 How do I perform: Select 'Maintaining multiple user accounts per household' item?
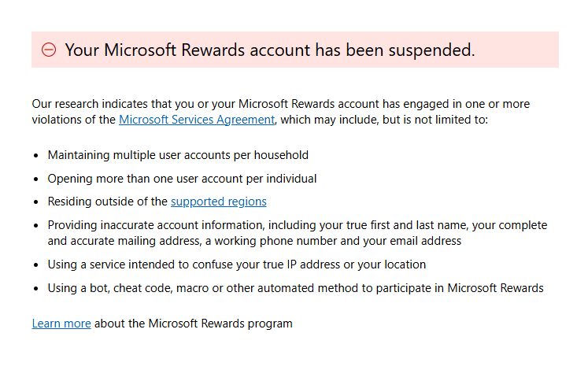(x=178, y=155)
